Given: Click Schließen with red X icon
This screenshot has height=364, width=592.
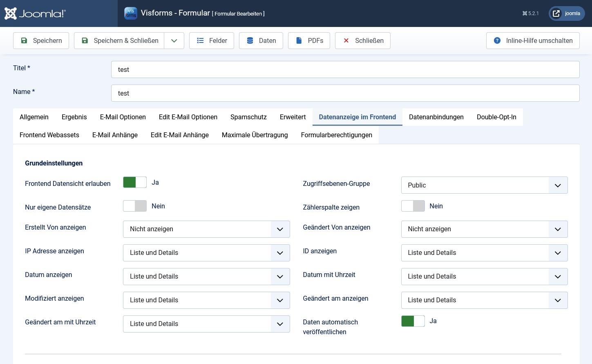Looking at the screenshot, I should (x=362, y=40).
